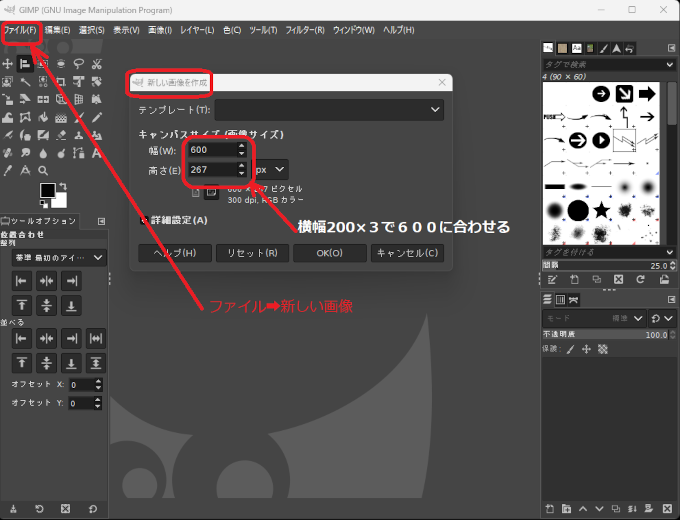Open the layer モード blend mode dropdown
Viewport: 680px width, 520px height.
[594, 318]
